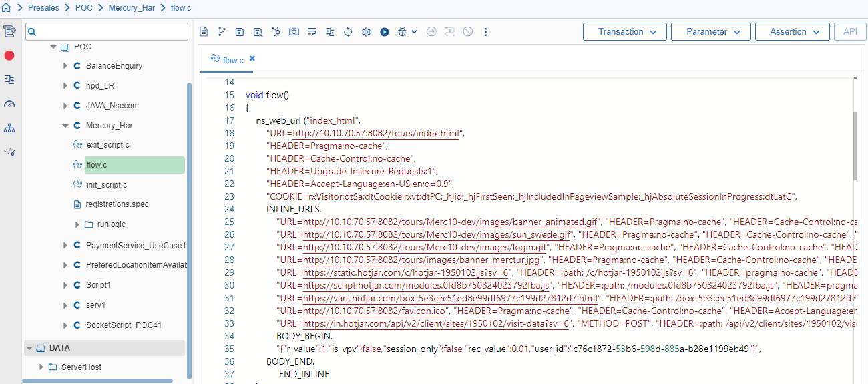Click the index.html URL on line 18

pyautogui.click(x=376, y=134)
